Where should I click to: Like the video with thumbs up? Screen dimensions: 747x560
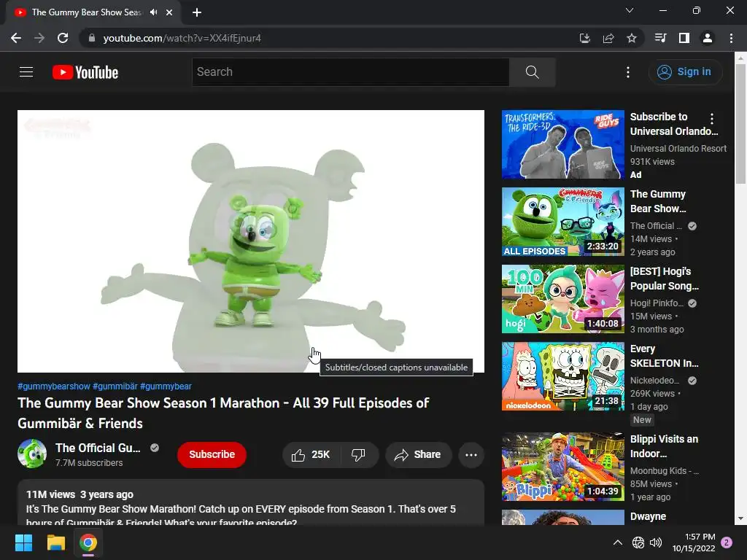click(x=311, y=455)
